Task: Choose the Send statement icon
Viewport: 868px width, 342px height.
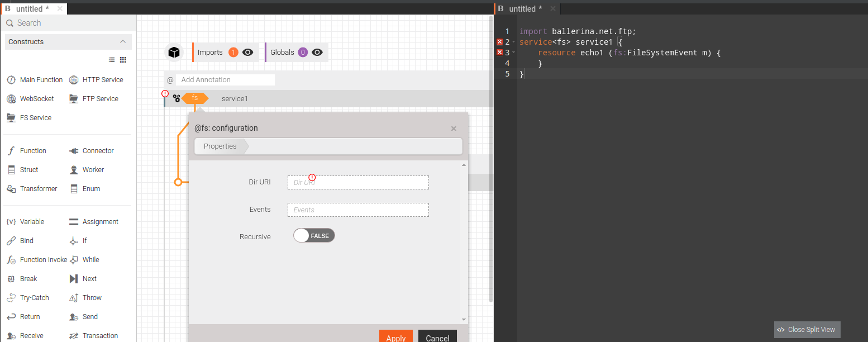Action: [x=74, y=317]
